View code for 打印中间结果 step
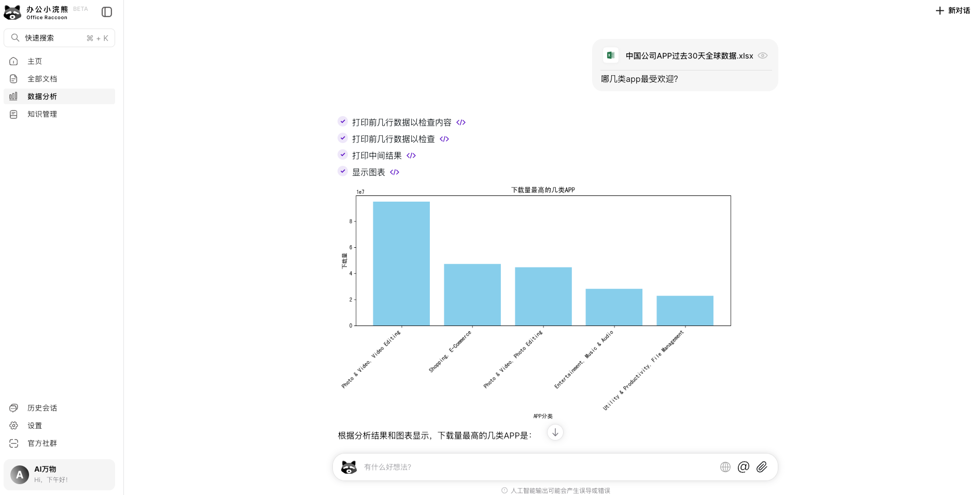This screenshot has height=495, width=980. point(411,155)
